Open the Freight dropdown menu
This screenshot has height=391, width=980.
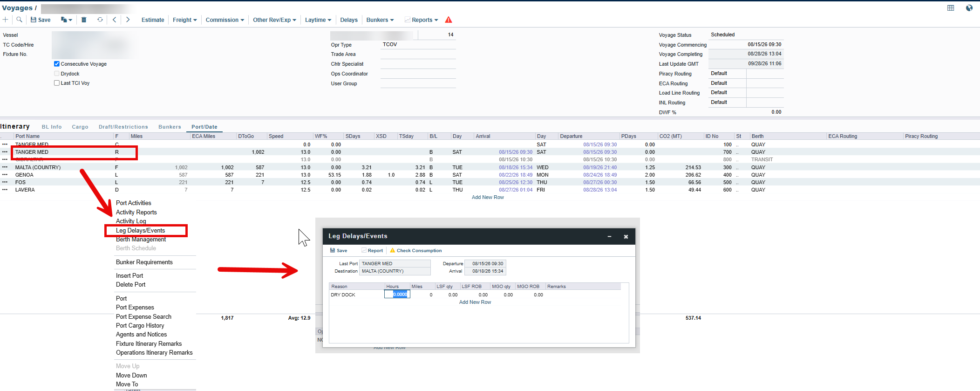(185, 20)
